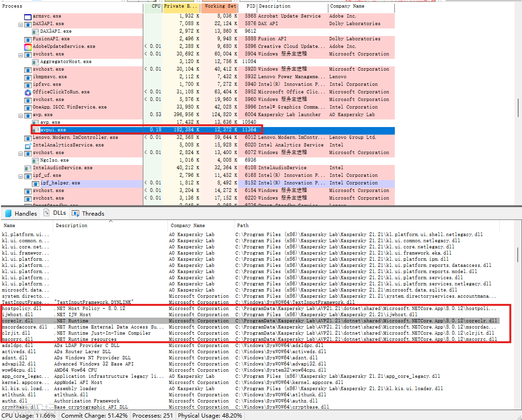Select the mscorrc.dll row
This screenshot has height=420, width=522.
pos(250,339)
